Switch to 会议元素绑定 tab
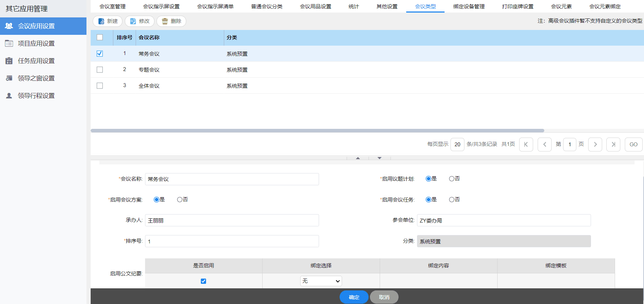Viewport: 644px width, 304px height. pyautogui.click(x=605, y=6)
